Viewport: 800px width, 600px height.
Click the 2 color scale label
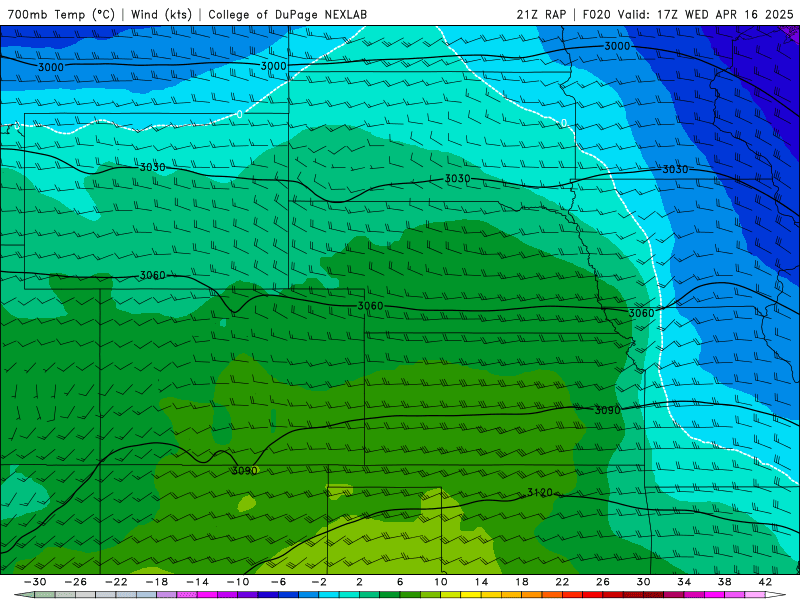coord(360,582)
